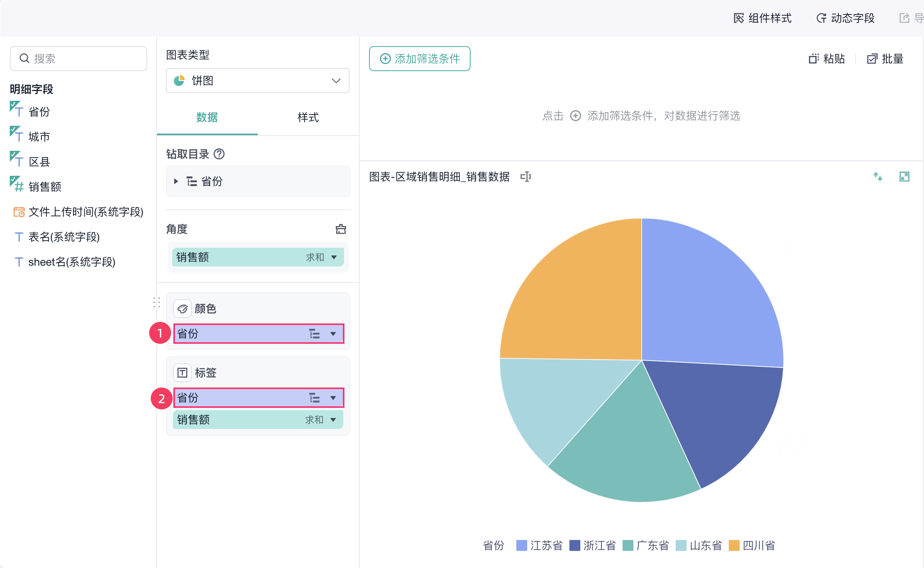The image size is (924, 568).
Task: Click the 江苏省 legend color swatch
Action: click(x=521, y=545)
